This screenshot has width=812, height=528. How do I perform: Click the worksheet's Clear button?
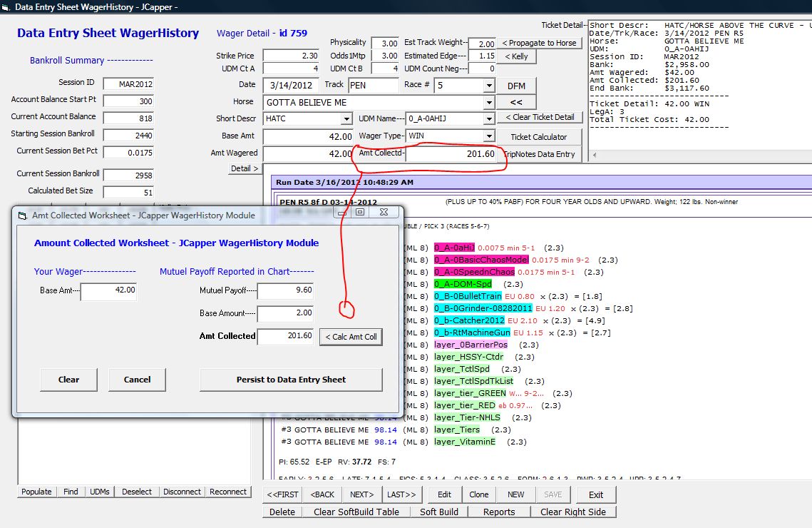point(69,380)
